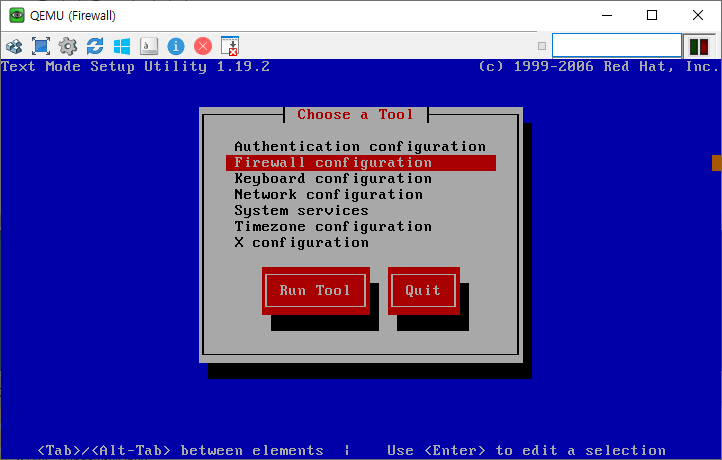Click the Quit button
Viewport: 722px width, 460px height.
424,291
